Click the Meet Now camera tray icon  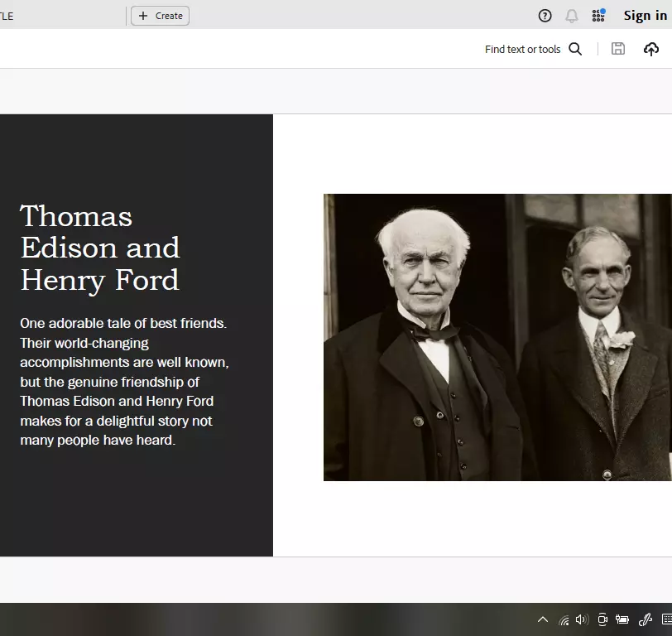602,619
